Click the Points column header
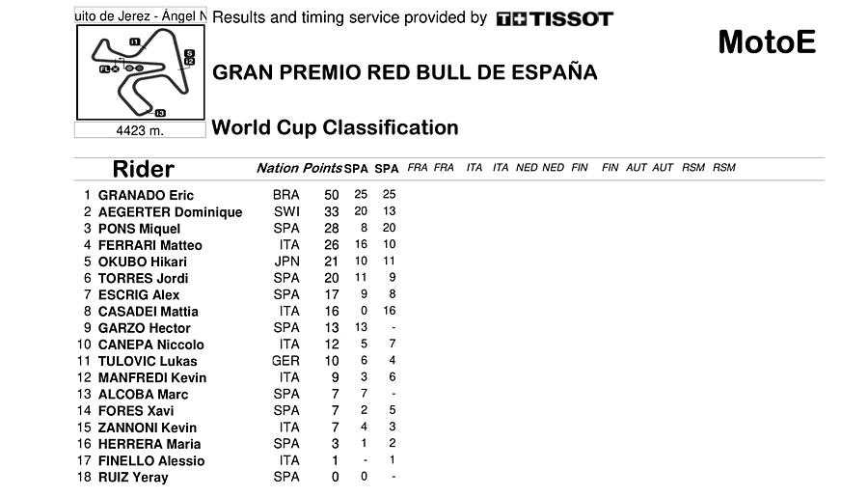The width and height of the screenshot is (868, 497). click(322, 168)
